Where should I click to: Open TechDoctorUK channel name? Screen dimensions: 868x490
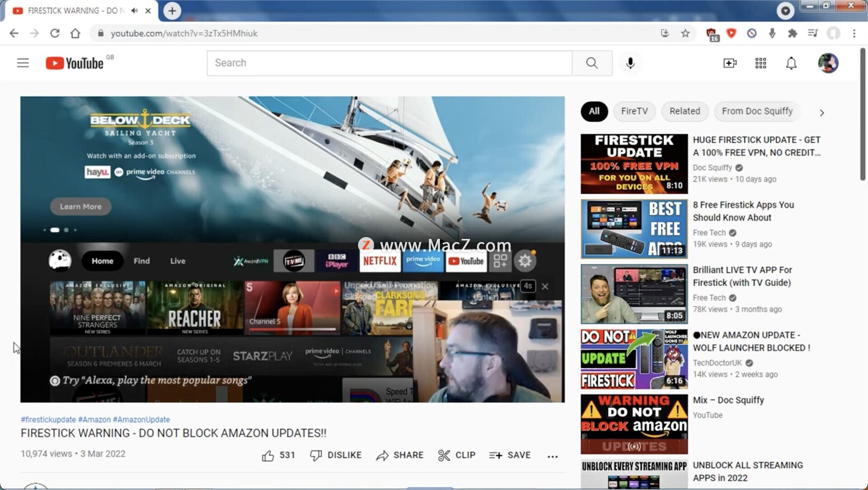[717, 363]
